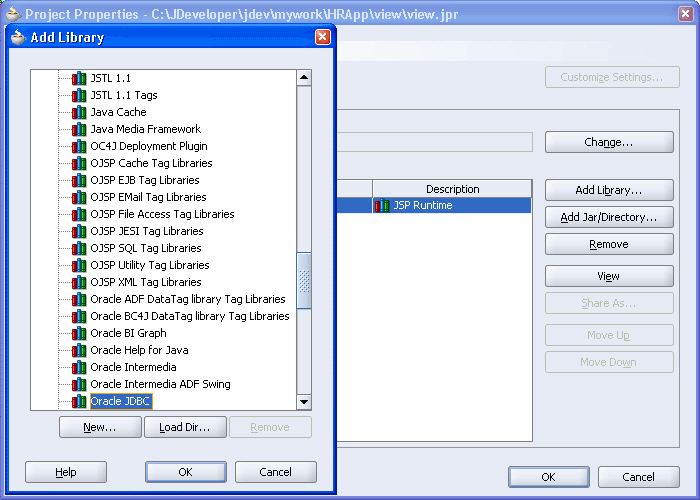This screenshot has height=500, width=700.
Task: Confirm Add Library with OK
Action: [x=185, y=472]
